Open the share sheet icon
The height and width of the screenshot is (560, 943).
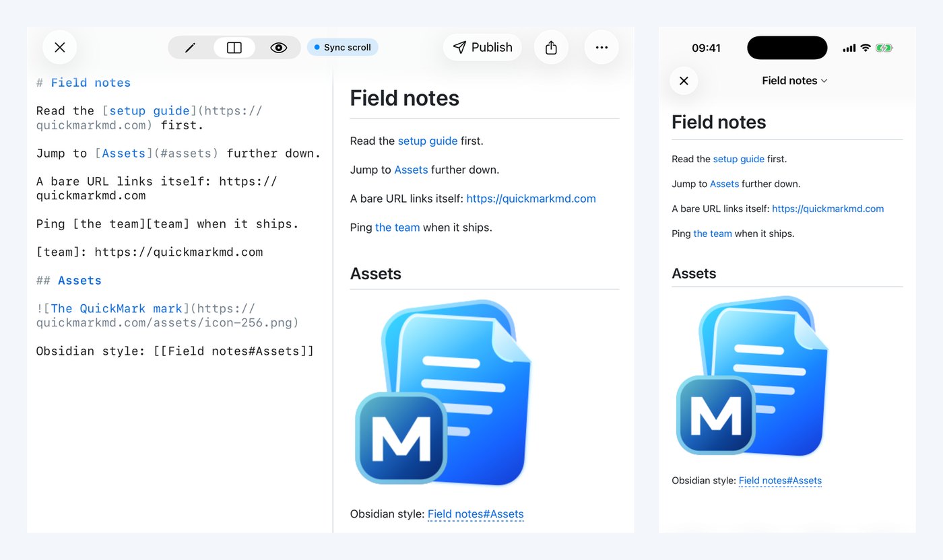[551, 47]
